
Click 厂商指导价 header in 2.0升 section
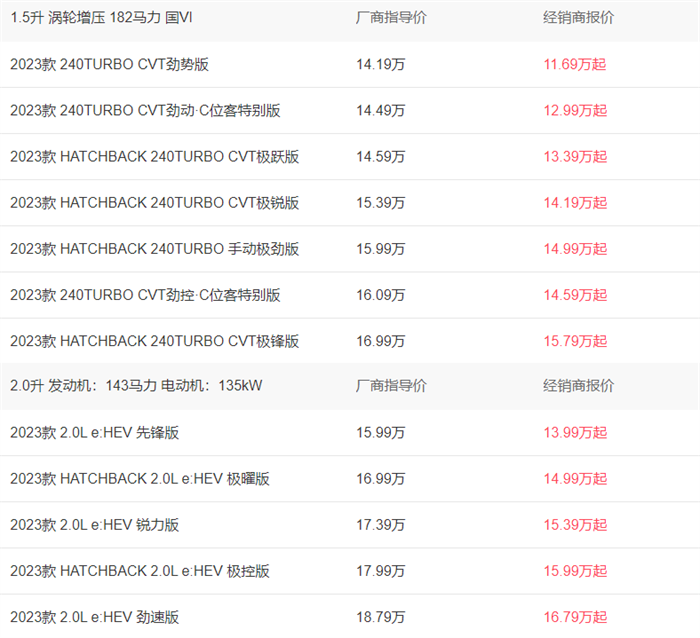(391, 385)
